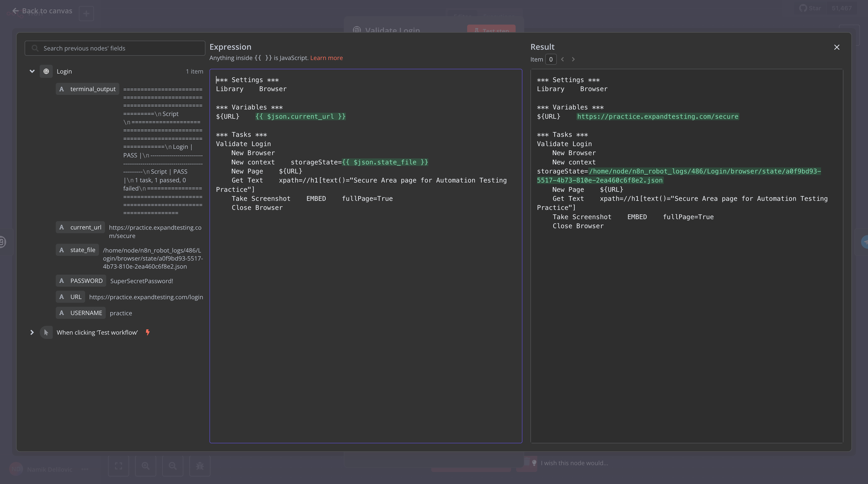868x484 pixels.
Task: Select the terminal_output field pill
Action: (88, 89)
